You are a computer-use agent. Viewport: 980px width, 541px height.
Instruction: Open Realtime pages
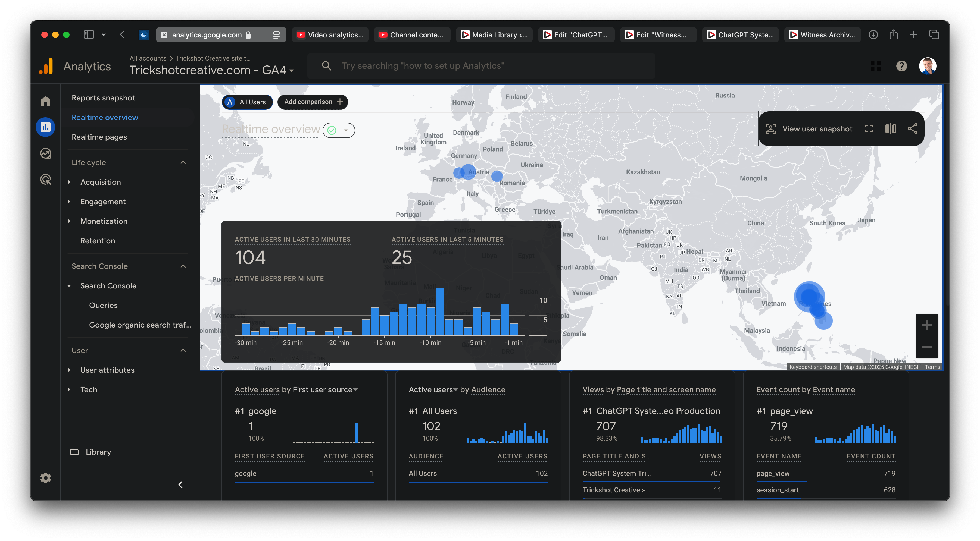(x=99, y=137)
